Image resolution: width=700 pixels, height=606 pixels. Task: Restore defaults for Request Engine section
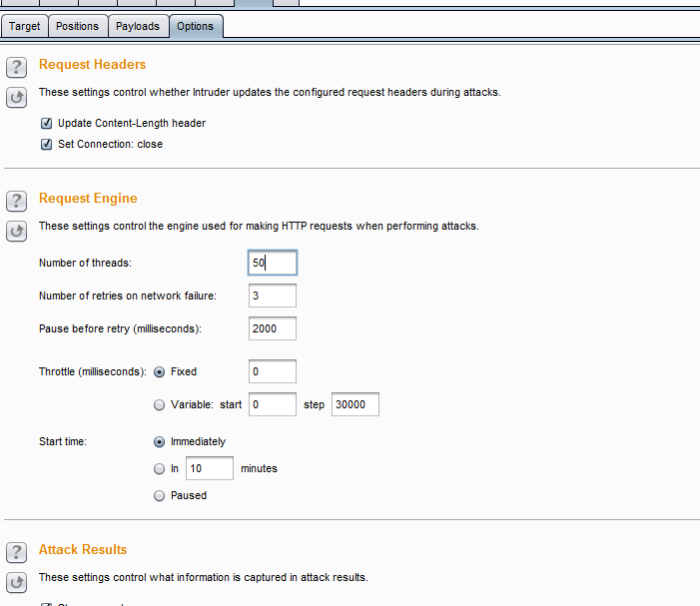pyautogui.click(x=16, y=231)
